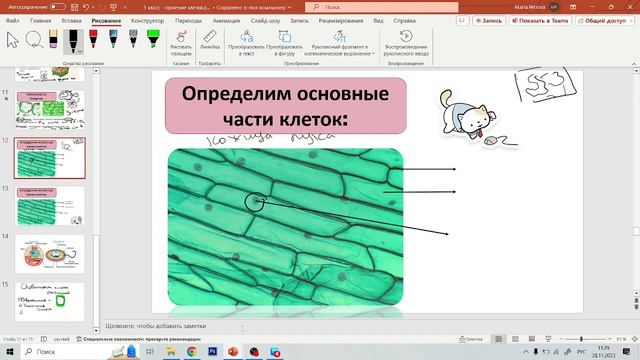Click the Redo button in the quick access bar
This screenshot has height=360, width=640.
click(102, 7)
